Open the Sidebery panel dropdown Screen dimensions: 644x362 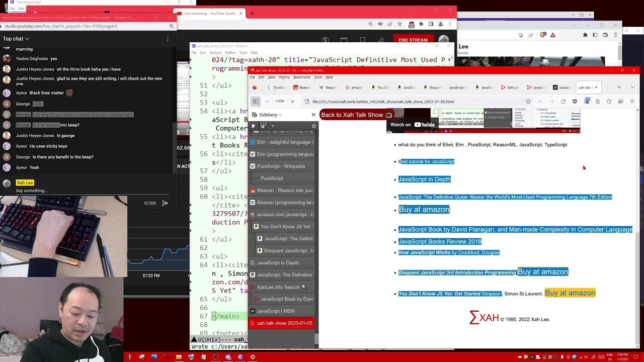pos(271,115)
